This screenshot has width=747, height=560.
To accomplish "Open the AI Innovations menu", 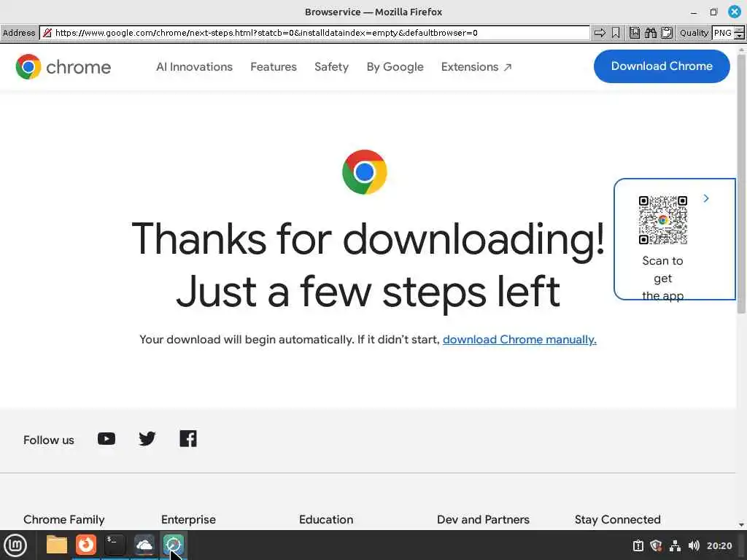I will [x=194, y=66].
